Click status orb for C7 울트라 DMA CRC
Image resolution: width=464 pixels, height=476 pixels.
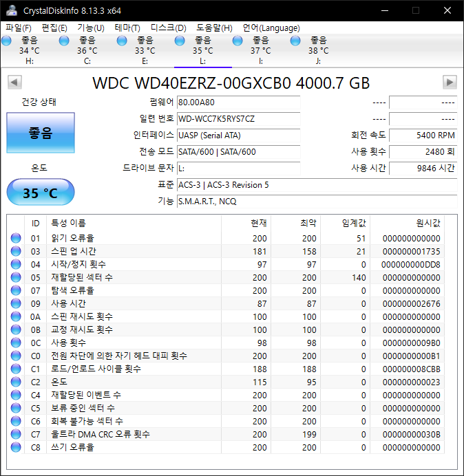point(16,434)
